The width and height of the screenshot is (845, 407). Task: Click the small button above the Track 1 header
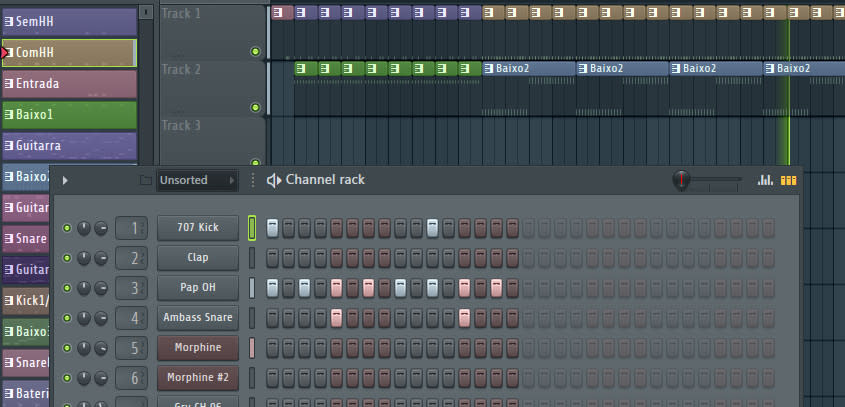[146, 12]
